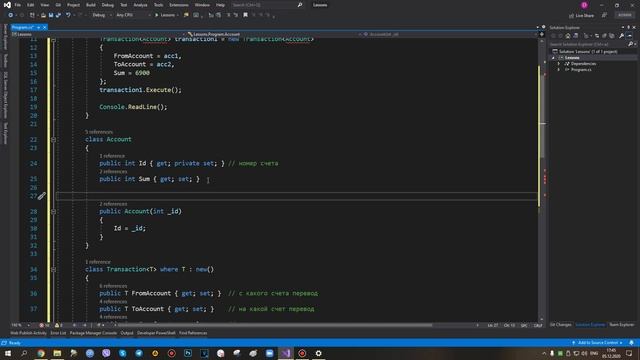This screenshot has width=640, height=360.
Task: Click Properties wrench in Solution Explorer
Action: tap(621, 36)
